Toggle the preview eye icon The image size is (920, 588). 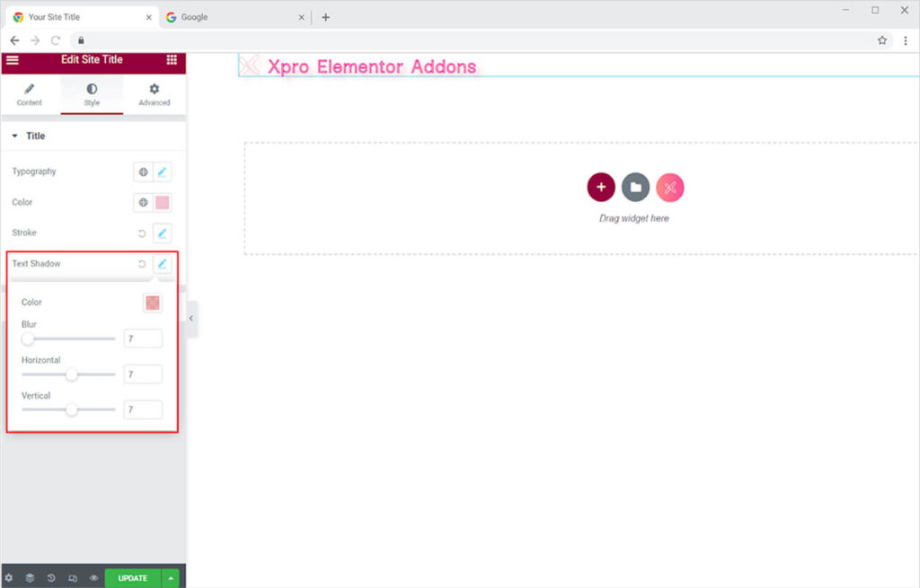(93, 578)
